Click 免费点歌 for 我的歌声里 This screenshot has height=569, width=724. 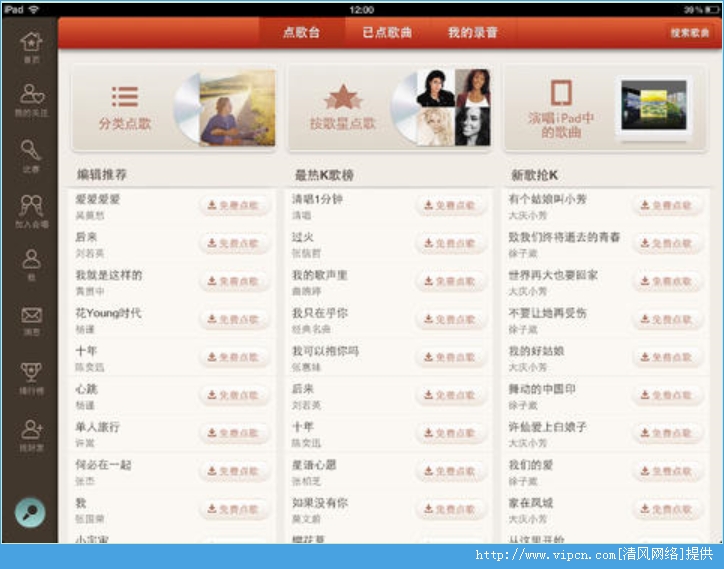coord(451,281)
